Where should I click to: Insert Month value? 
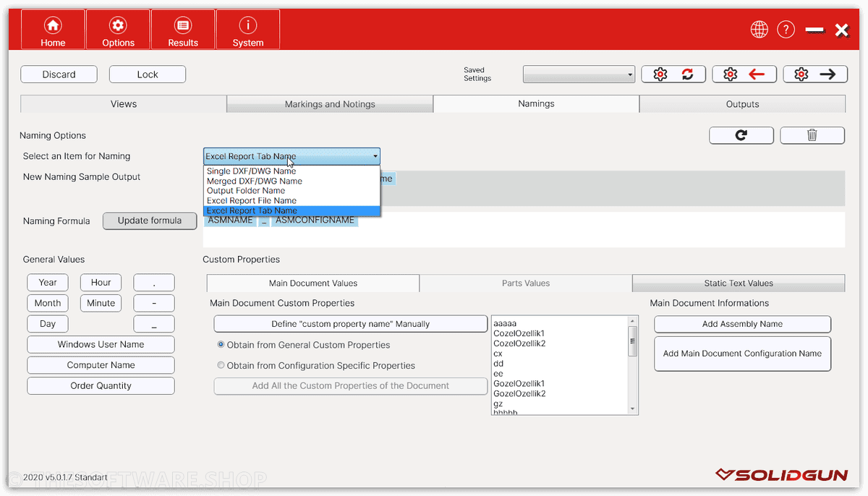[48, 303]
